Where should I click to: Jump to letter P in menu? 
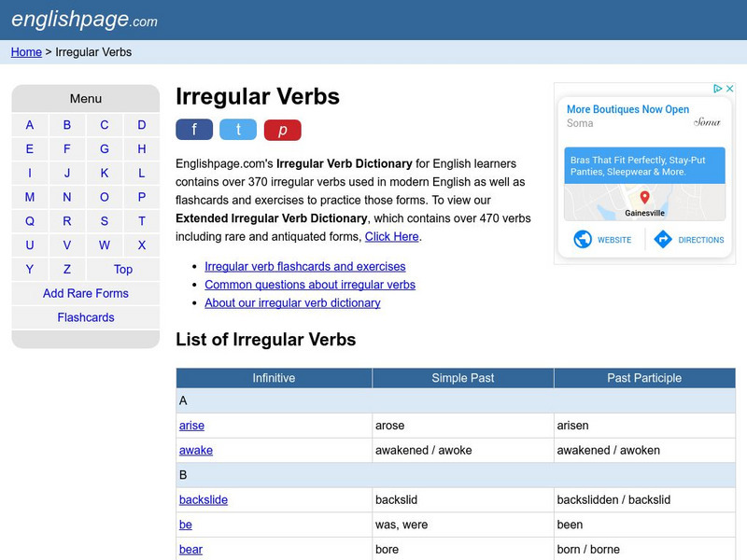pyautogui.click(x=142, y=197)
